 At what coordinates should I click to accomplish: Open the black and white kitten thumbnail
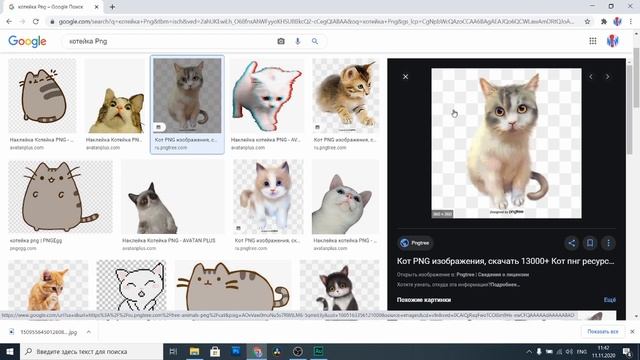pos(340,285)
